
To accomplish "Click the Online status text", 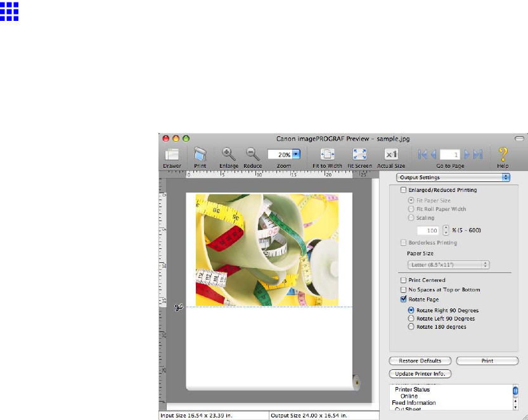I will pyautogui.click(x=409, y=396).
